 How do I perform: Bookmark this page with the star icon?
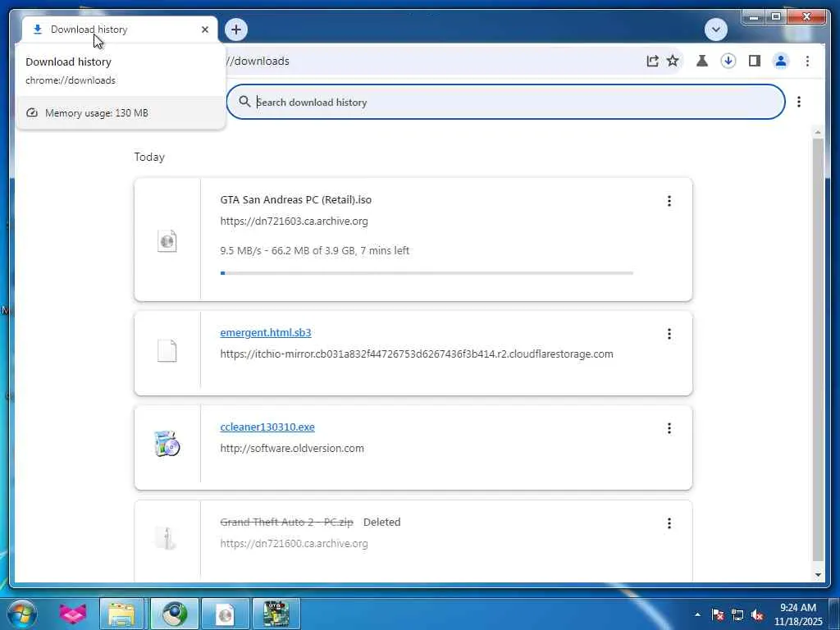coord(673,61)
